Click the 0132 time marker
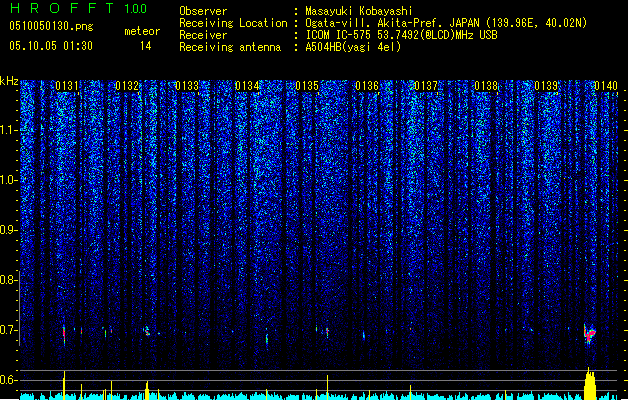The image size is (629, 400). [x=127, y=86]
